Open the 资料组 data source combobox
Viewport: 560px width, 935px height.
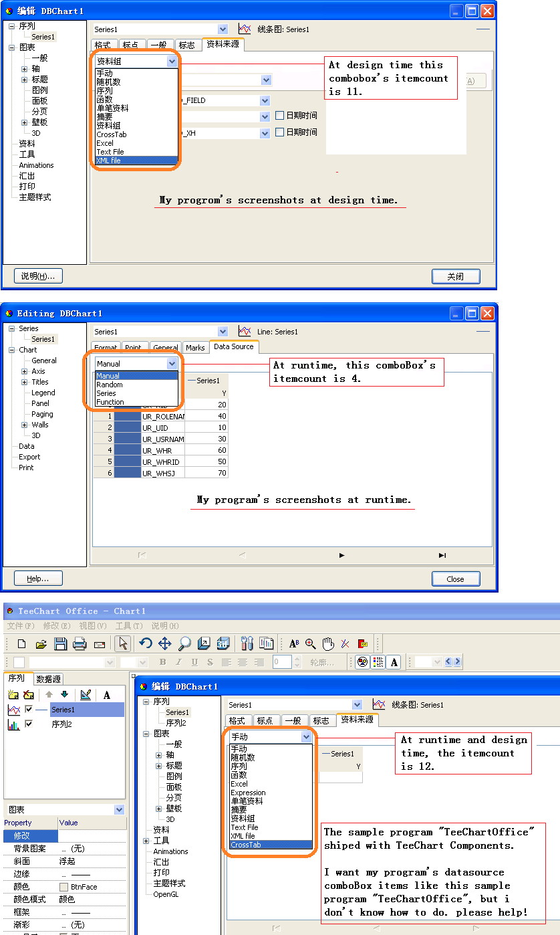click(x=136, y=61)
